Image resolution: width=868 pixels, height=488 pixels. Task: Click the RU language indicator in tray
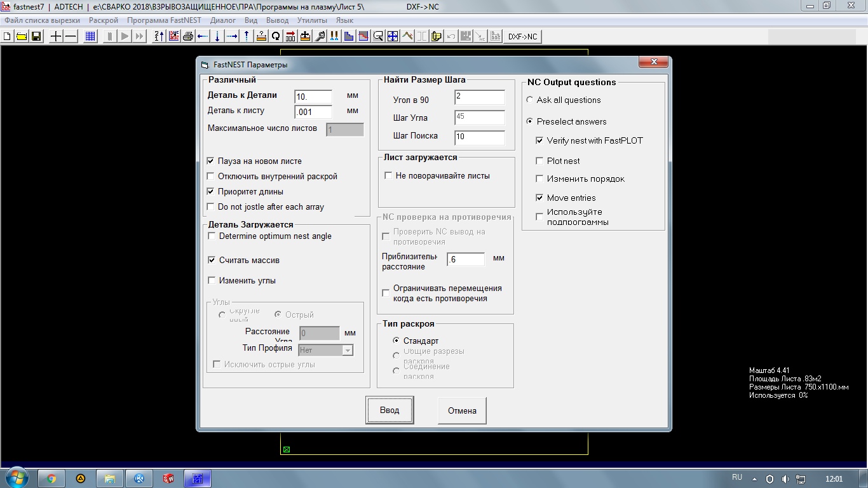coord(737,477)
